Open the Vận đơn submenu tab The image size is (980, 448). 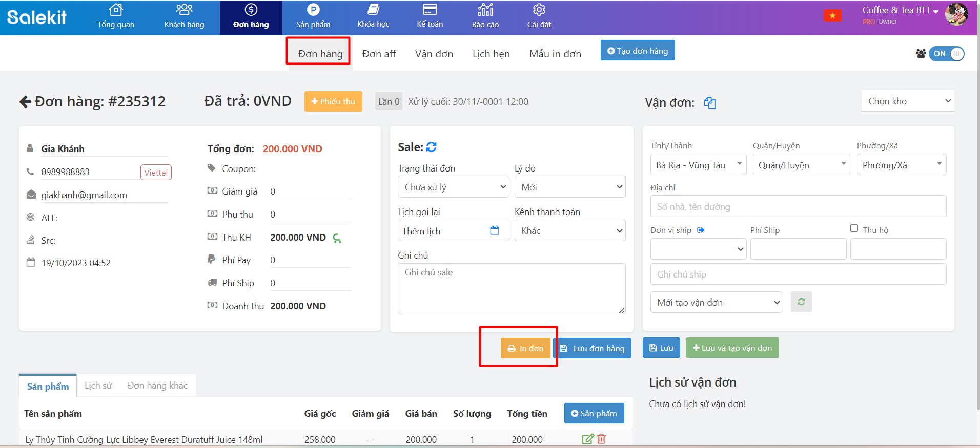click(x=434, y=54)
